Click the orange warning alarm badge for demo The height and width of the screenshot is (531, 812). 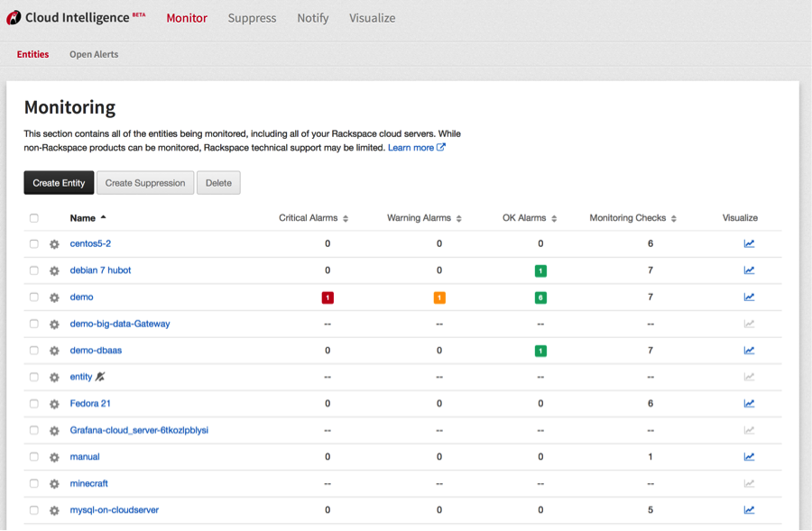439,298
